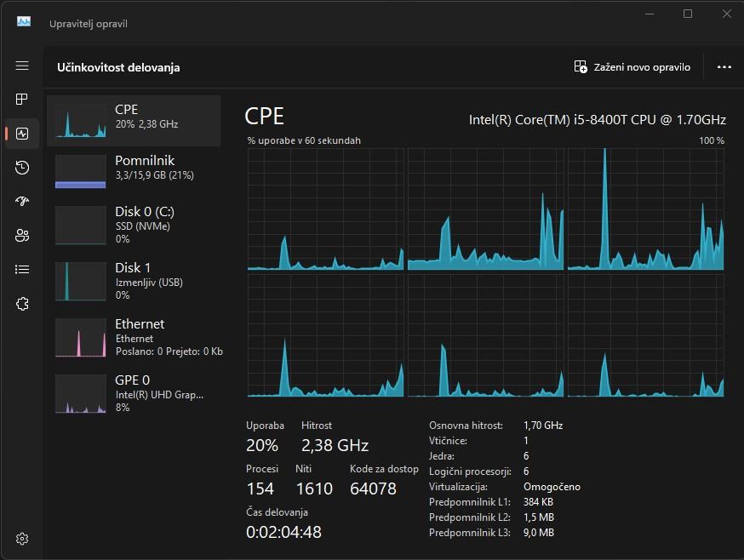Click the bottom-right CPU core graph
The image size is (744, 560).
pyautogui.click(x=646, y=336)
